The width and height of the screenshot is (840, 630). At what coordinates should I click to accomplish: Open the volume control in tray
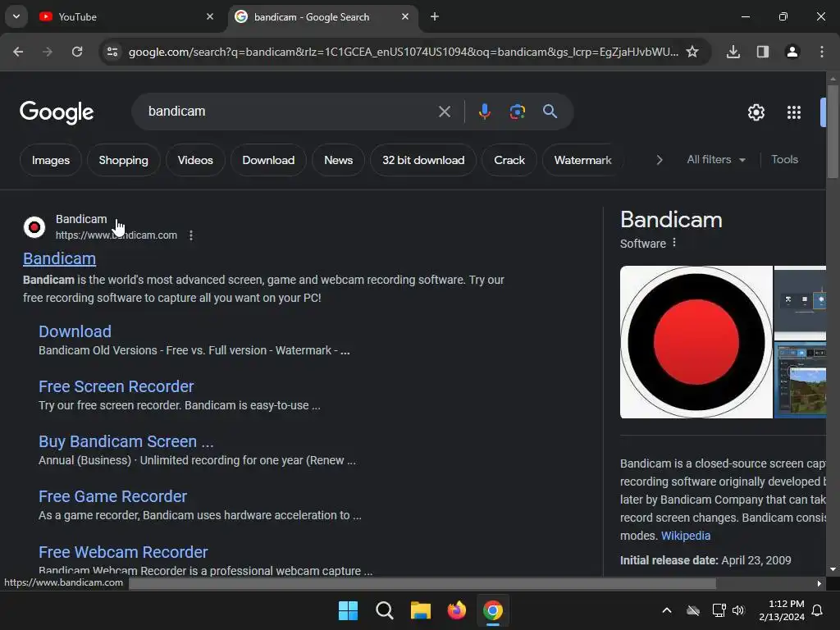pyautogui.click(x=739, y=610)
